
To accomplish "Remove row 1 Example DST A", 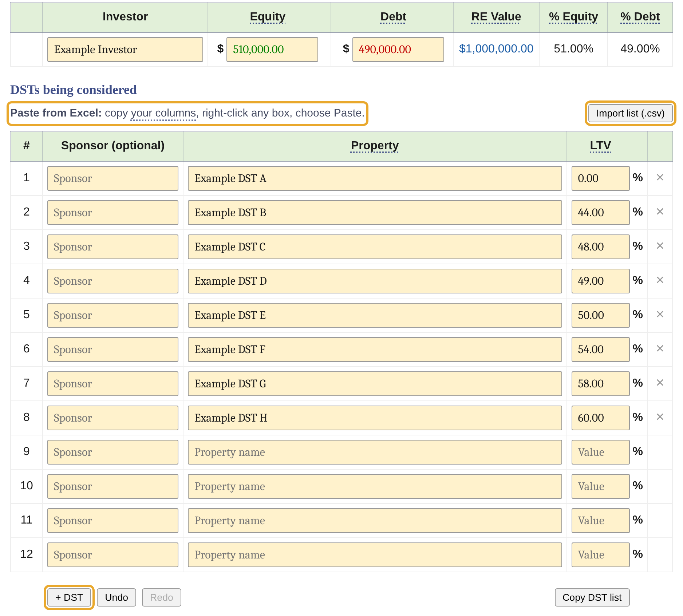I will 660,177.
